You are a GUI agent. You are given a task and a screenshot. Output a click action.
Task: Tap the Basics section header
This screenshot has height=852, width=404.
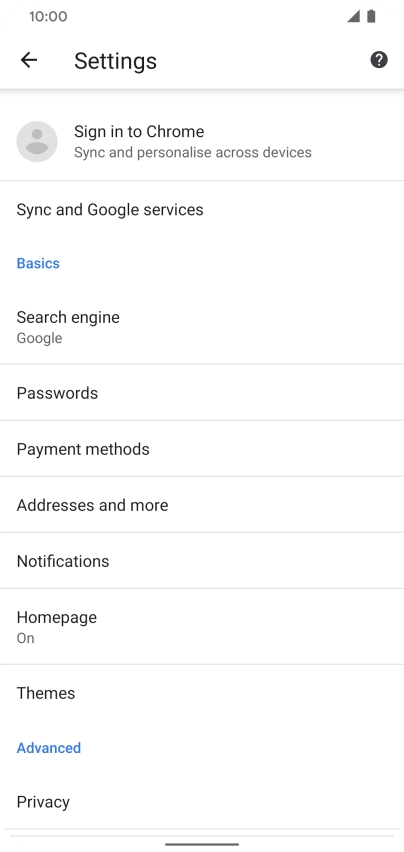[x=38, y=264]
